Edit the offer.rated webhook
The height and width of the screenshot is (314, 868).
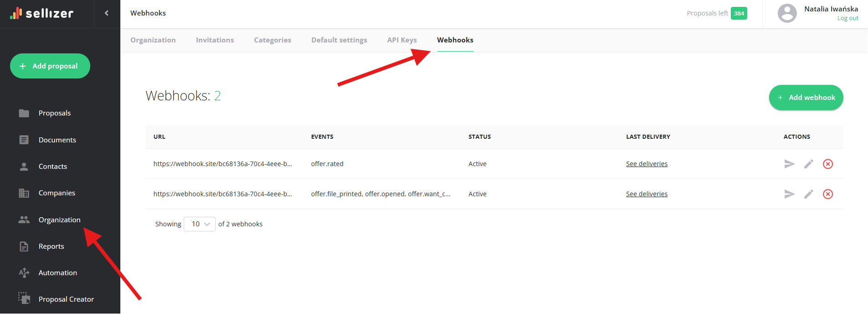[809, 164]
